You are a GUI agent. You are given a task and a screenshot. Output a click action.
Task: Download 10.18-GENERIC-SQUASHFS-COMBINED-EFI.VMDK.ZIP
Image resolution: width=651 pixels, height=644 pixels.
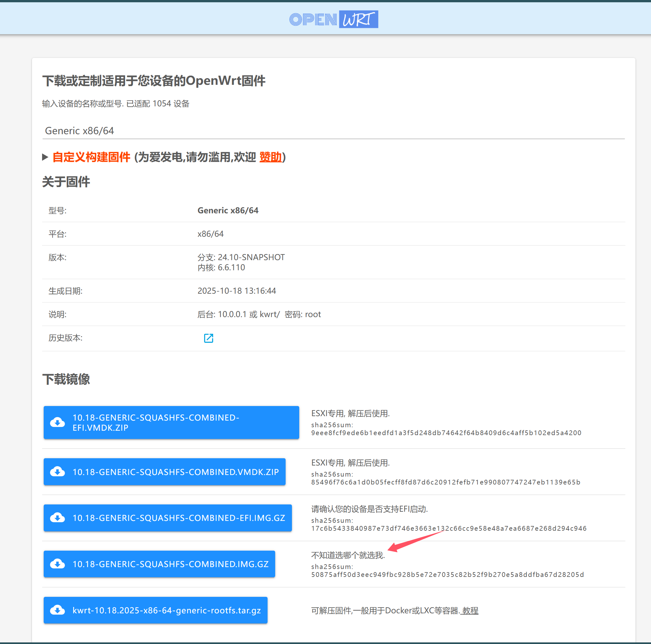point(171,422)
